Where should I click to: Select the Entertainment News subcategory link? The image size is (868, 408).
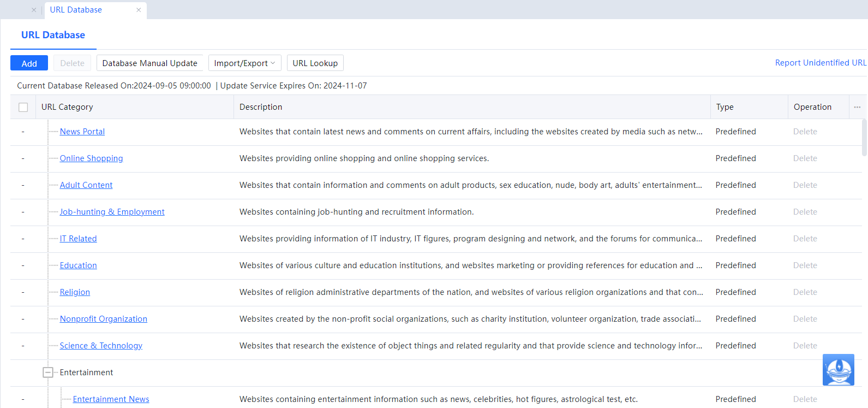[x=111, y=399]
